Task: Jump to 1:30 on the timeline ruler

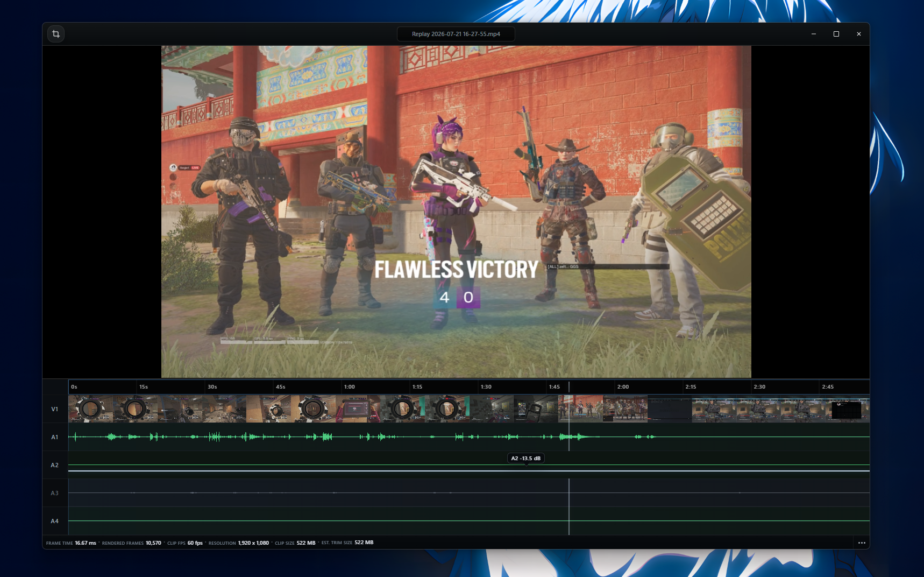Action: coord(486,387)
